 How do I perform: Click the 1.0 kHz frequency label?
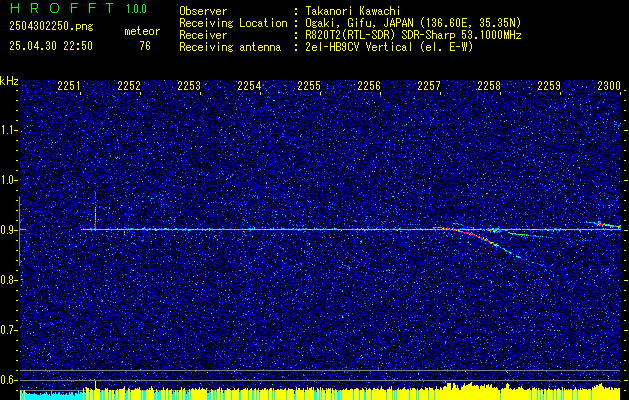(9, 180)
